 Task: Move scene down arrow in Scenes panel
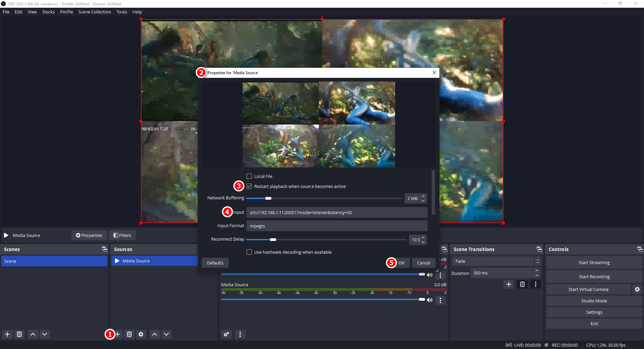(45, 334)
